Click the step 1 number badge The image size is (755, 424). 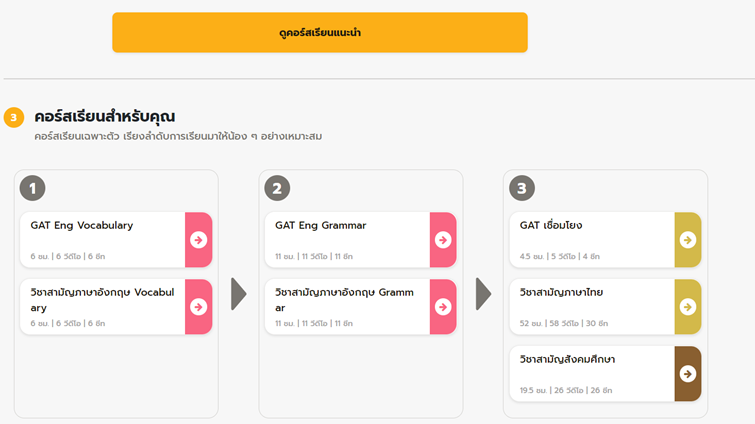point(33,188)
